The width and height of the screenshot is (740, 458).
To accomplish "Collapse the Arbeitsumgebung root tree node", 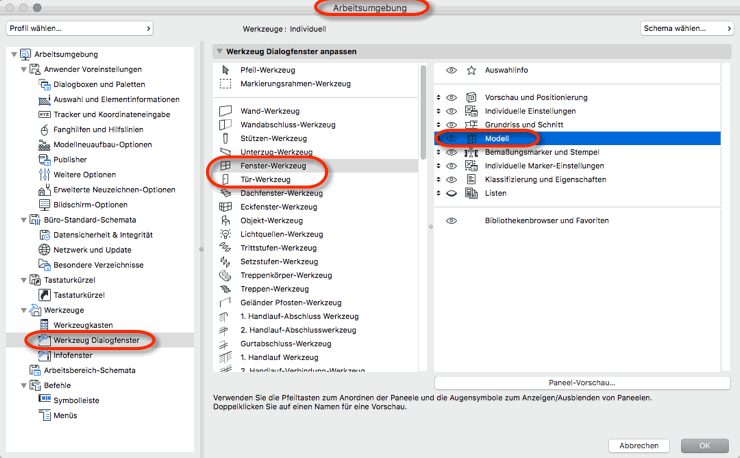I will [x=14, y=54].
